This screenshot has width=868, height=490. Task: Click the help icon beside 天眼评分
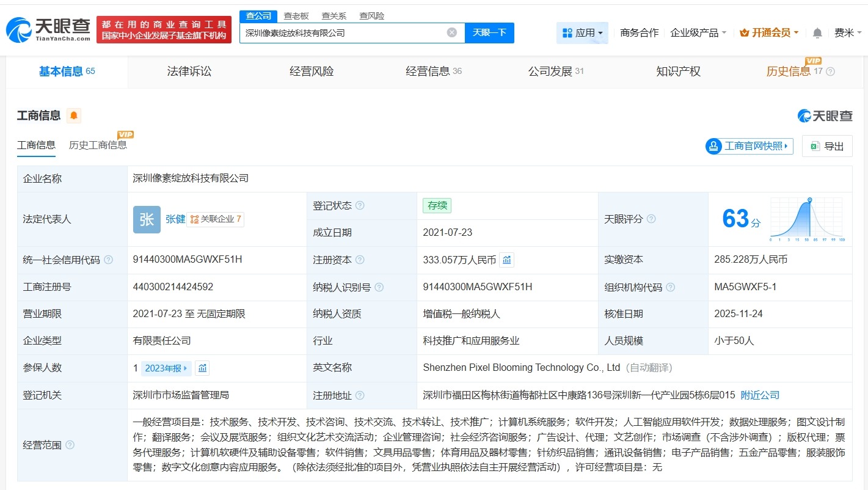[651, 219]
